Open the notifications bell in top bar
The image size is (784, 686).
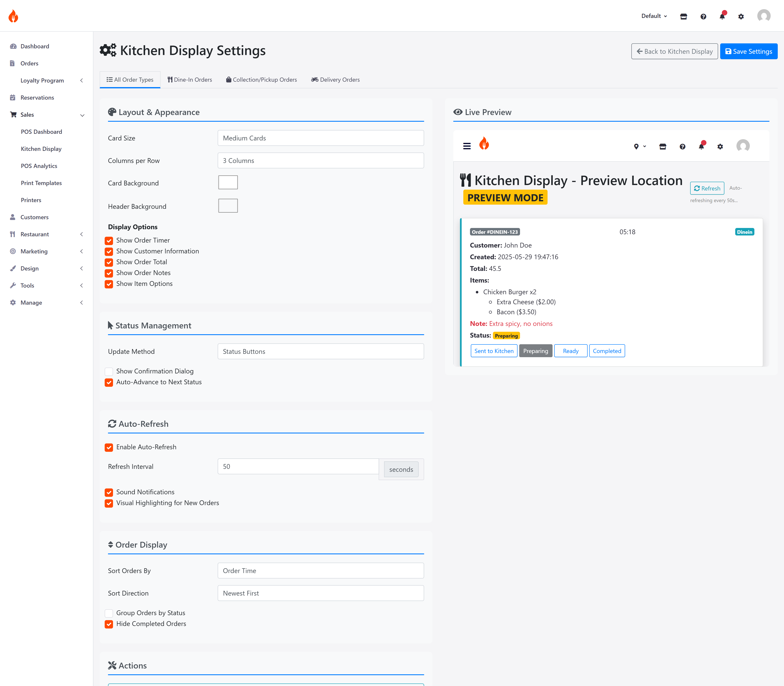click(722, 16)
